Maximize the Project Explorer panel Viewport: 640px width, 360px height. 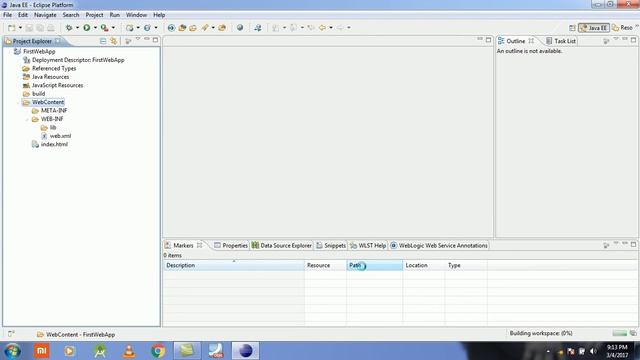(x=156, y=40)
